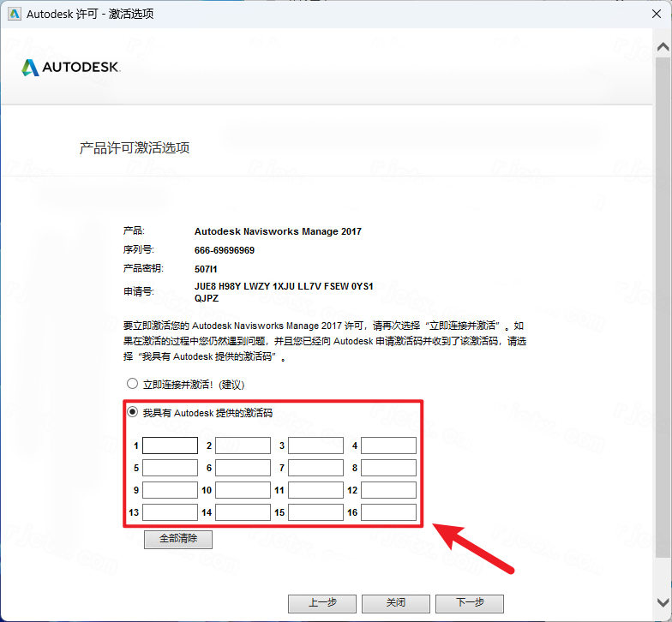Viewport: 672px width, 622px height.
Task: Click request code line starting JUE8 H98Y
Action: pyautogui.click(x=284, y=286)
